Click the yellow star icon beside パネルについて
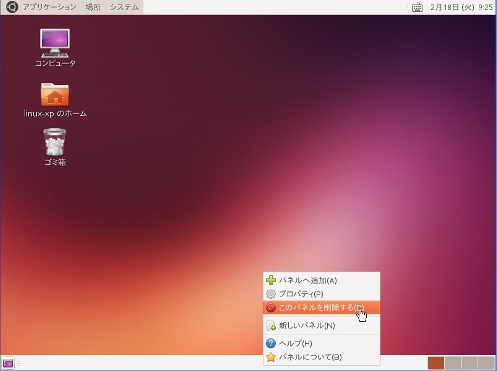 [x=271, y=357]
